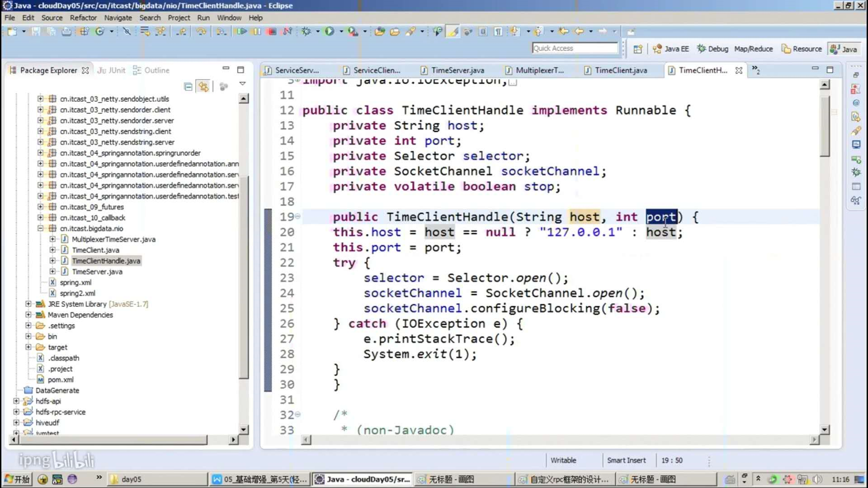
Task: Open the Open Perspective icon
Action: click(x=637, y=49)
